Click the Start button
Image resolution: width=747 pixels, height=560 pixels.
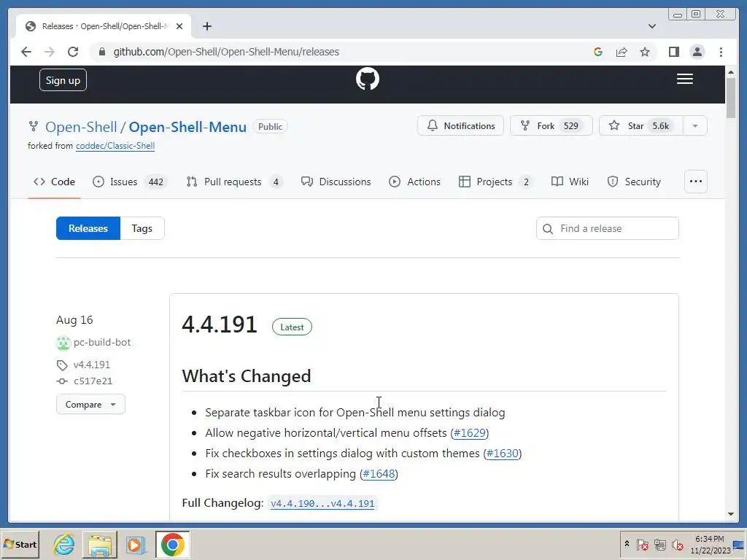(20, 544)
